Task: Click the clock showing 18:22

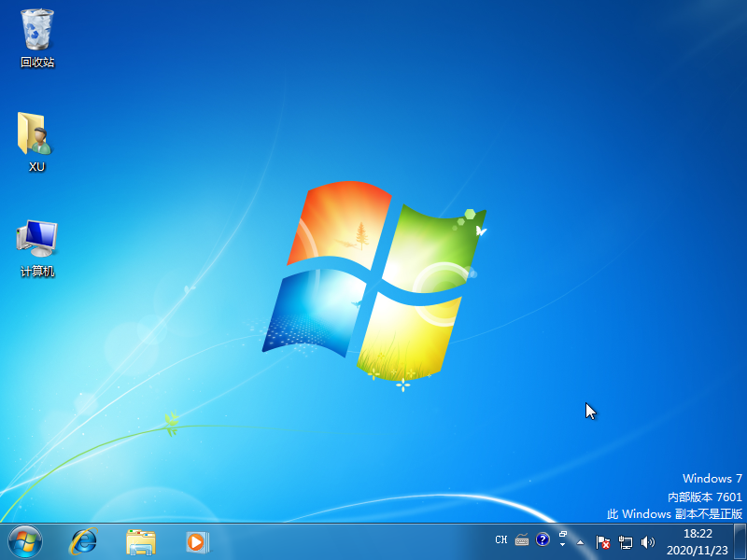Action: (697, 534)
